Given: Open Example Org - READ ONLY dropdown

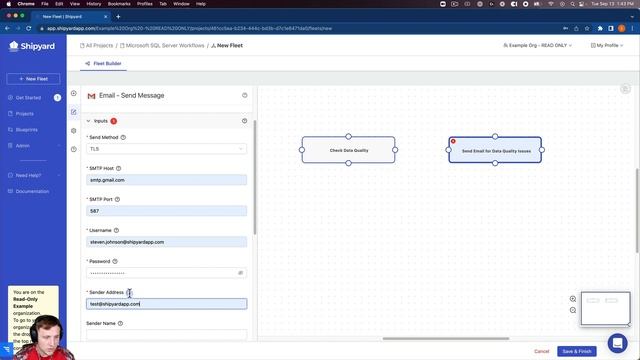Looking at the screenshot, I should 538,46.
